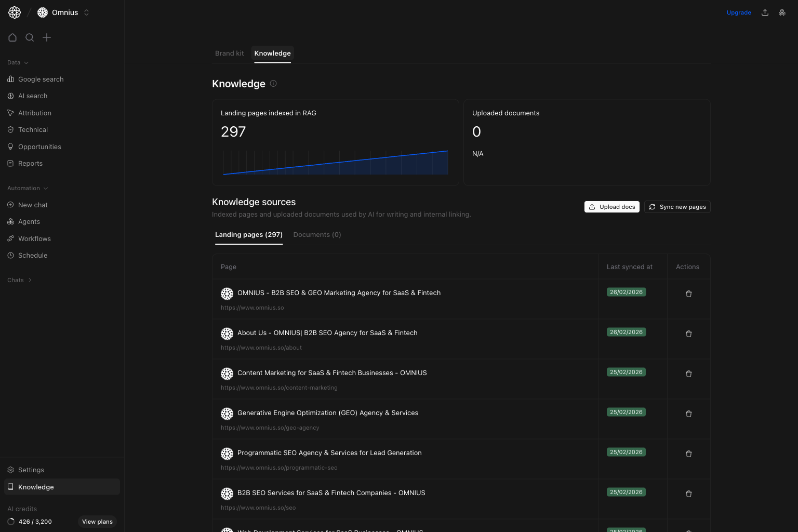This screenshot has width=798, height=532.
Task: Select AI search from the sidebar
Action: (32, 96)
